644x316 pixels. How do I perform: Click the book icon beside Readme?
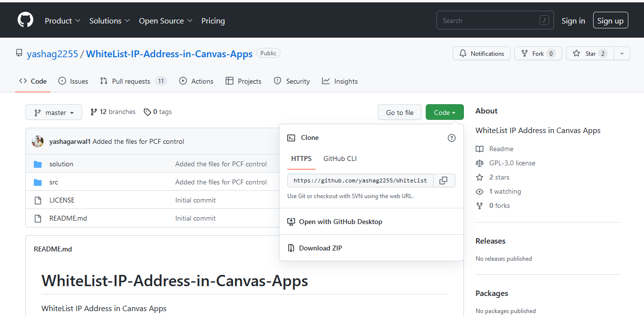pyautogui.click(x=480, y=149)
